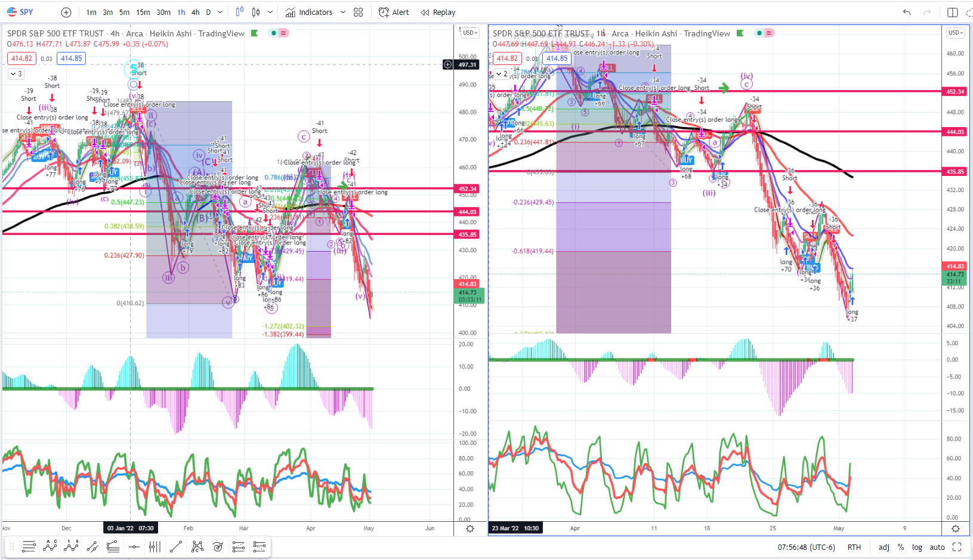Open indicator templates grid icon

[358, 13]
